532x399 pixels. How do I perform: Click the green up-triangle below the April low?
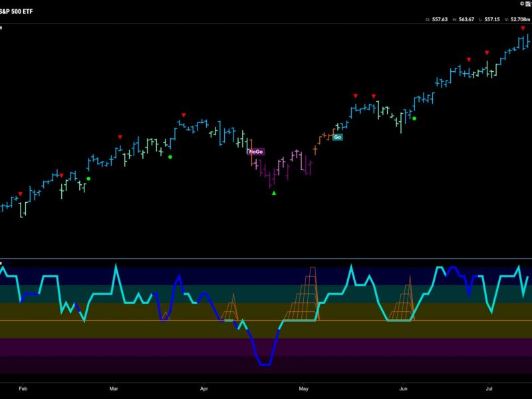pos(274,193)
